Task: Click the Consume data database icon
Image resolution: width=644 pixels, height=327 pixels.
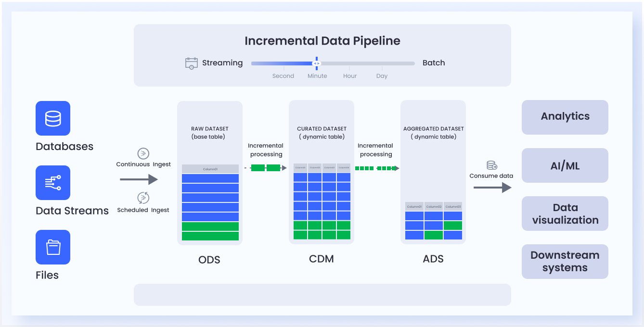Action: (x=491, y=165)
